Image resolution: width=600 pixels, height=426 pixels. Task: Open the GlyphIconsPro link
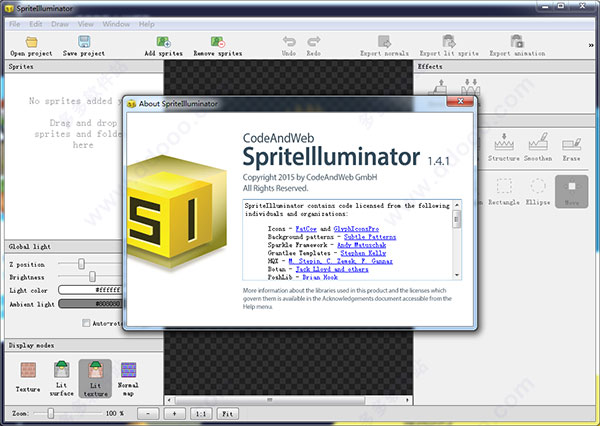click(x=356, y=229)
